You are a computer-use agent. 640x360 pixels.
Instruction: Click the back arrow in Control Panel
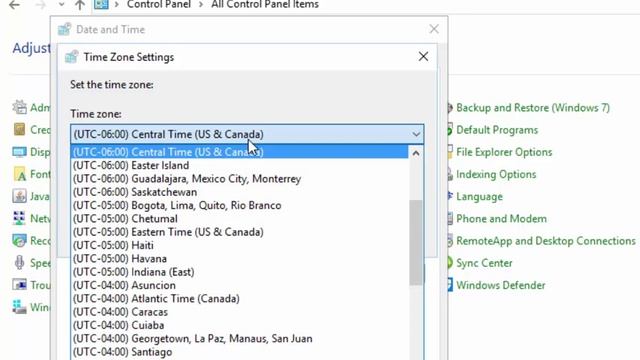click(x=14, y=5)
